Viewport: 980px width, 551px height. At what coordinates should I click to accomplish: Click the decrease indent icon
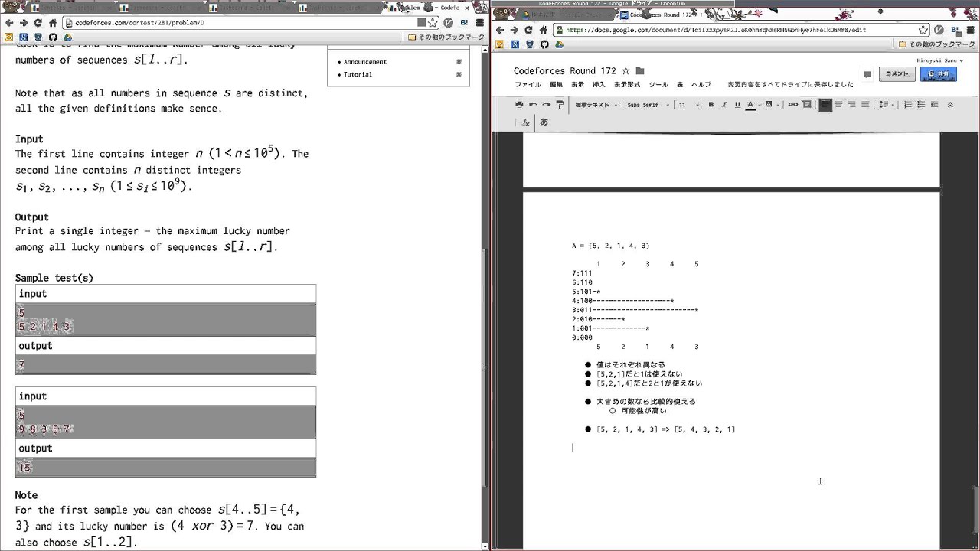pyautogui.click(x=936, y=105)
